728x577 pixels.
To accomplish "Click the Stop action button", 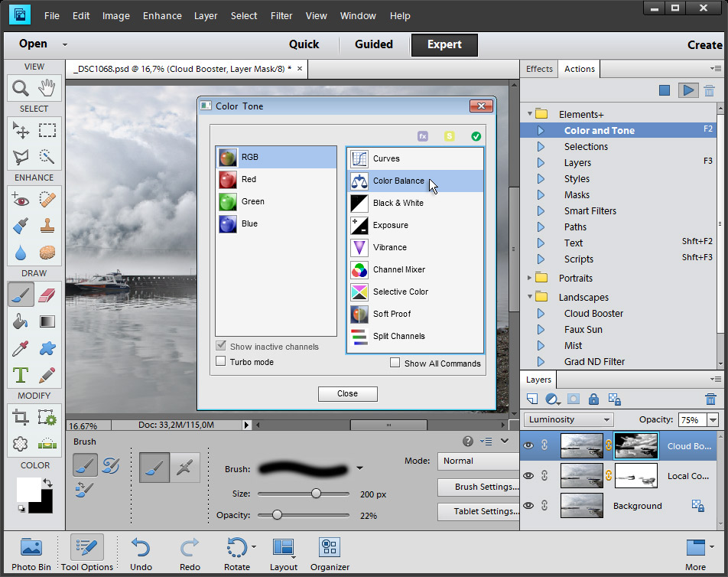I will click(665, 90).
